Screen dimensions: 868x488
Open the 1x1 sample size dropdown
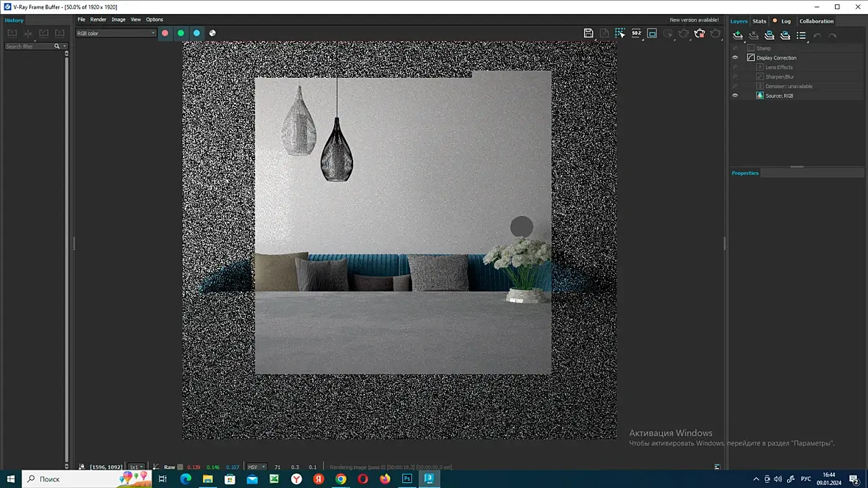pos(136,467)
